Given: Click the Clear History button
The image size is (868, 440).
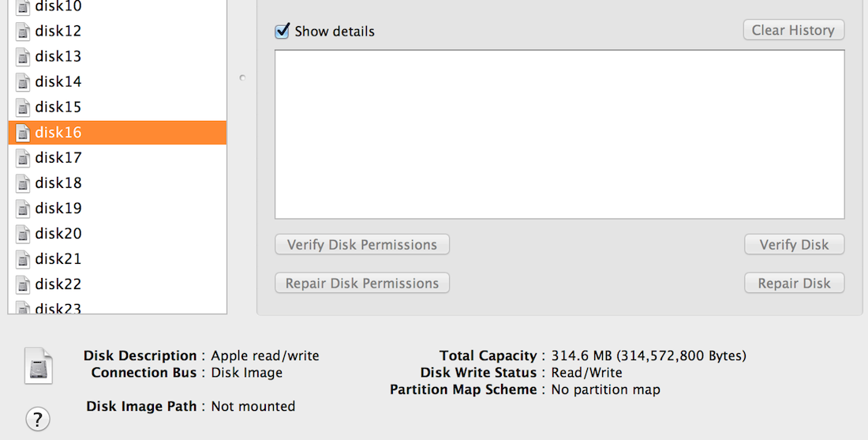Looking at the screenshot, I should (793, 30).
